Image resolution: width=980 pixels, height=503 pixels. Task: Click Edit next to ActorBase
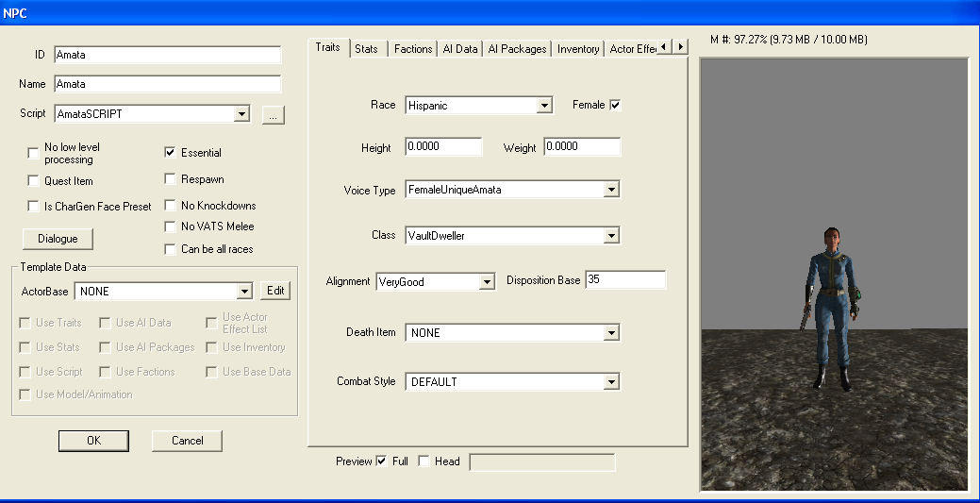pos(275,291)
